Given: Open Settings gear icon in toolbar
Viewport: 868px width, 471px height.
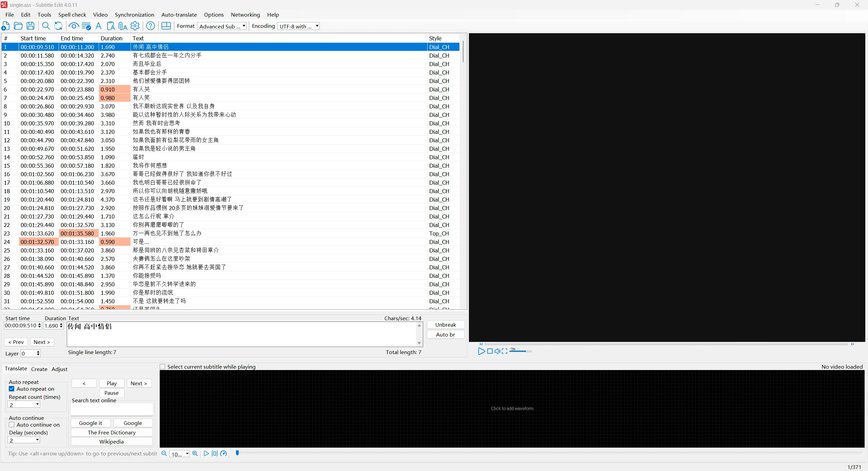Looking at the screenshot, I should pos(135,26).
